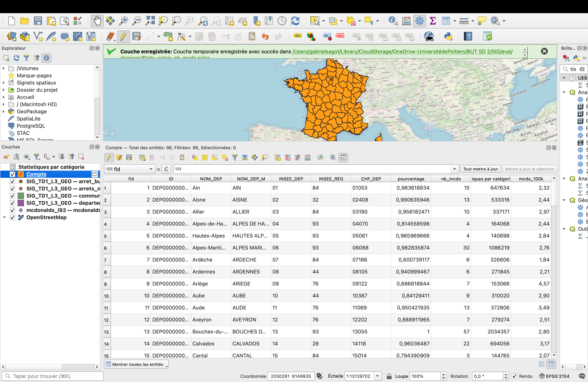
Task: Open the Montrer toutes les entités filter menu
Action: [x=136, y=364]
